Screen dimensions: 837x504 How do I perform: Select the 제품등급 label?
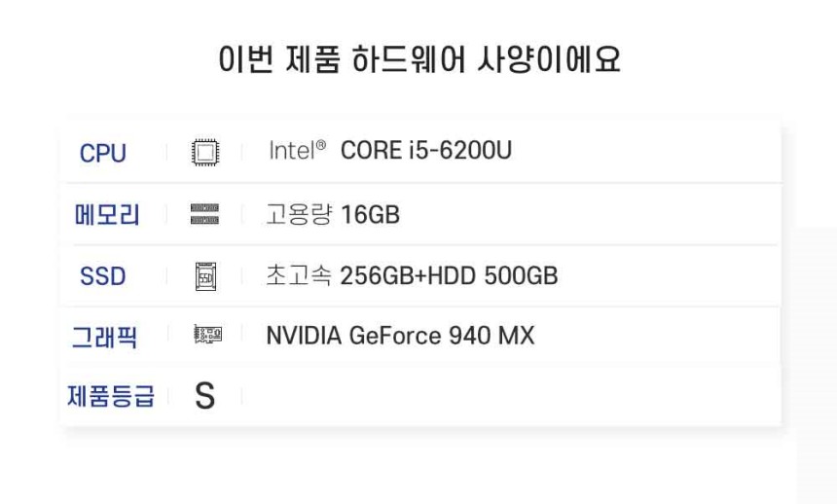click(111, 396)
